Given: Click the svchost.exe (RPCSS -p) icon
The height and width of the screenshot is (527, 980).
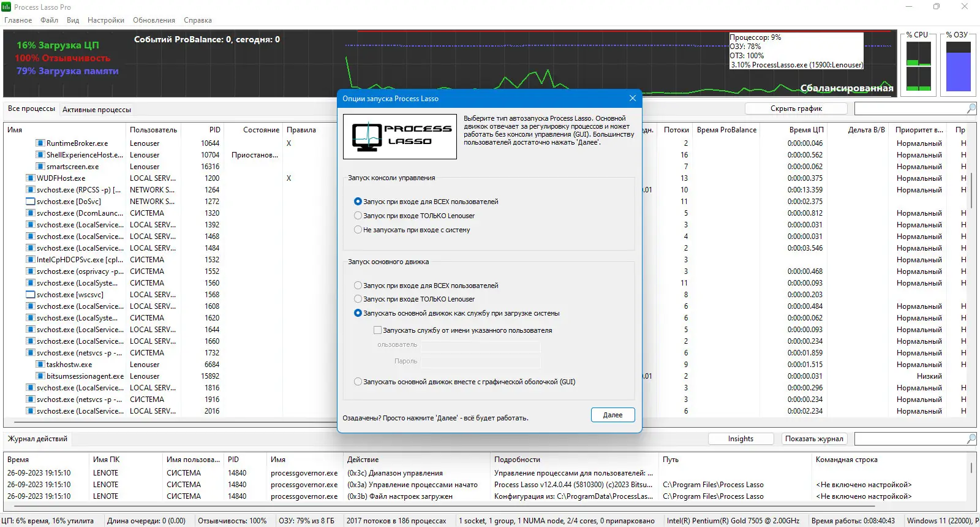Looking at the screenshot, I should pos(31,190).
